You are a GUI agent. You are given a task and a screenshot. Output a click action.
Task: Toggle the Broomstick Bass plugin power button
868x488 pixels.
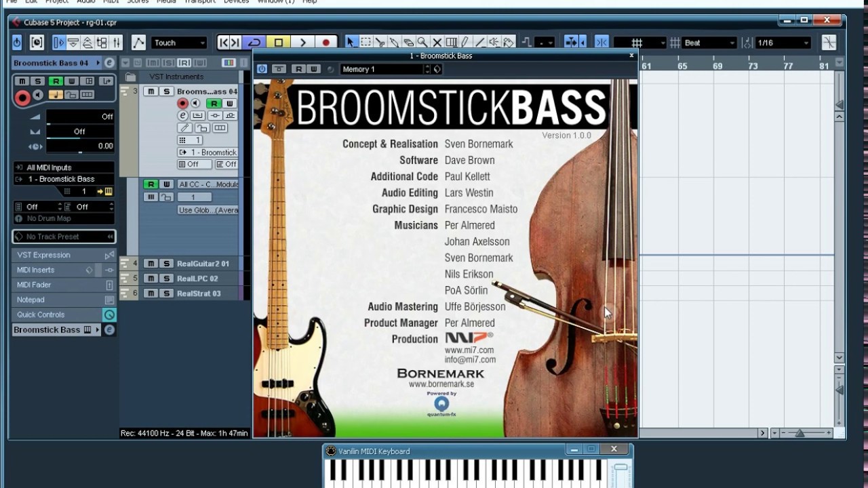pos(262,69)
